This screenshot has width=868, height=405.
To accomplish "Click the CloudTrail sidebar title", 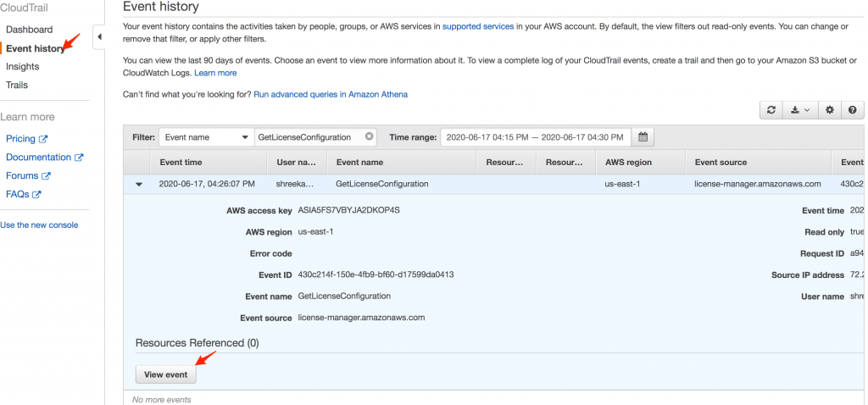I will pos(24,8).
